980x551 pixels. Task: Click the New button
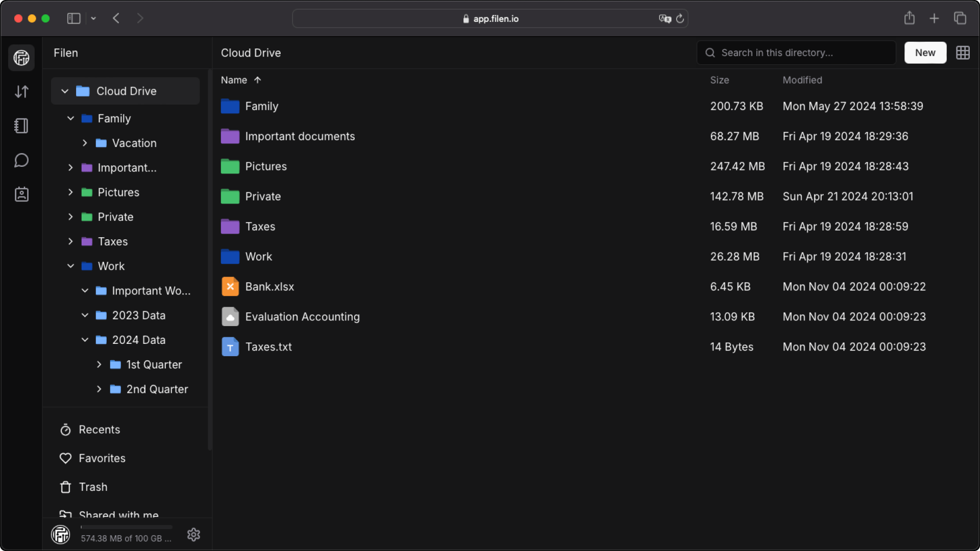(924, 53)
